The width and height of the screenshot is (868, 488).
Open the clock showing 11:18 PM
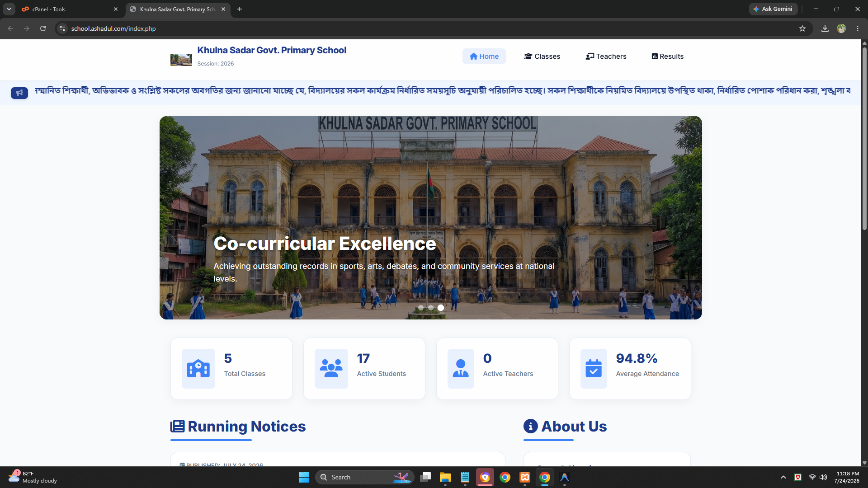pyautogui.click(x=847, y=477)
